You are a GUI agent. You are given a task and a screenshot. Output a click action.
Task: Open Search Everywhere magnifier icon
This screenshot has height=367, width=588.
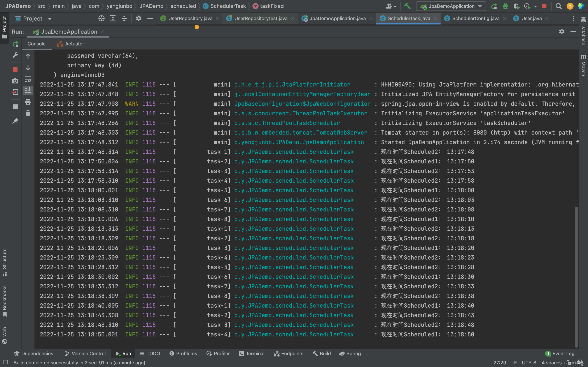click(558, 6)
